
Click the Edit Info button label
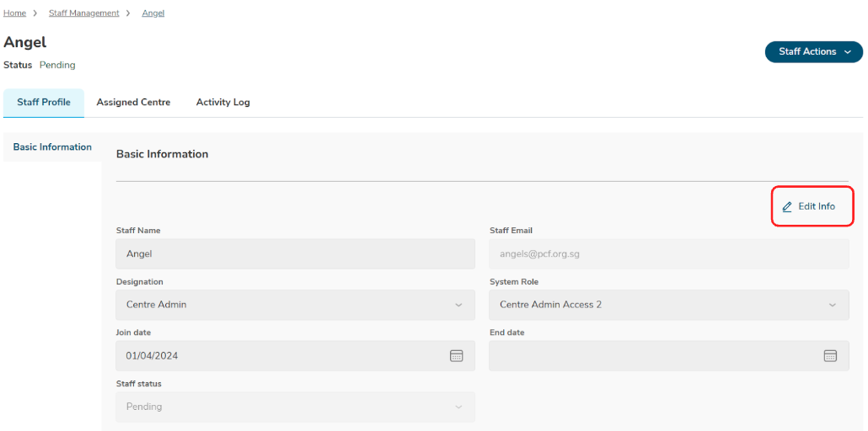point(817,207)
